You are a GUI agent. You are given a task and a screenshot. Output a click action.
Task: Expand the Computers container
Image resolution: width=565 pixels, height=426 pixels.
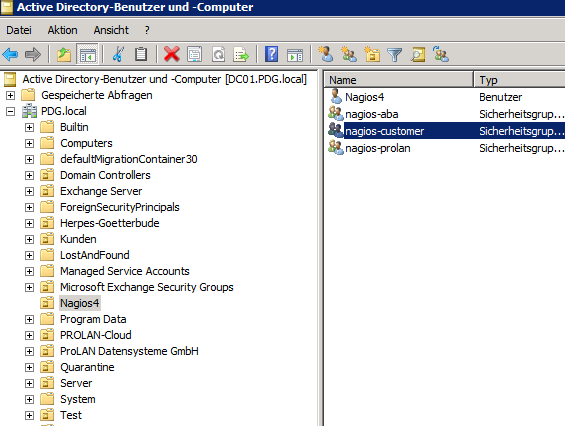(30, 143)
